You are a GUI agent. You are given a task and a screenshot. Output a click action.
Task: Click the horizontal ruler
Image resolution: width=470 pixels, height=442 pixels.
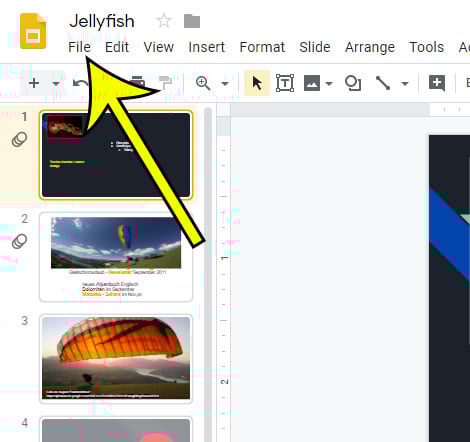coord(350,110)
